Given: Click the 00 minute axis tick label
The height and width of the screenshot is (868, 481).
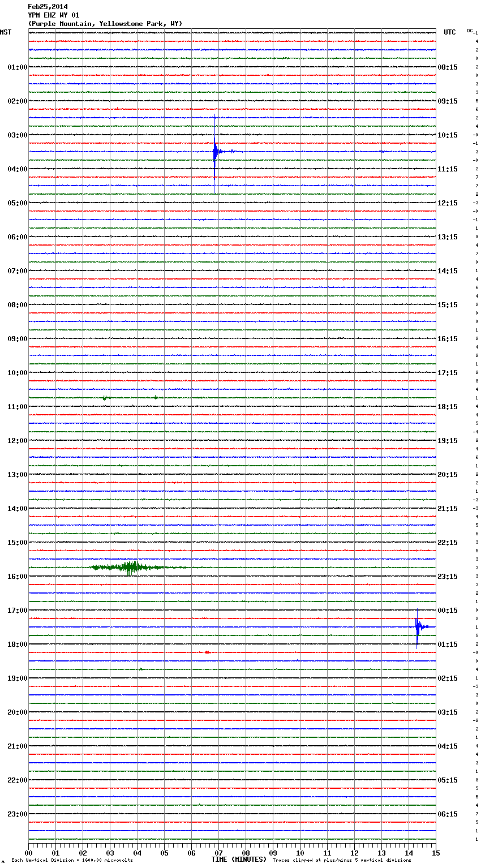Looking at the screenshot, I should point(28,853).
